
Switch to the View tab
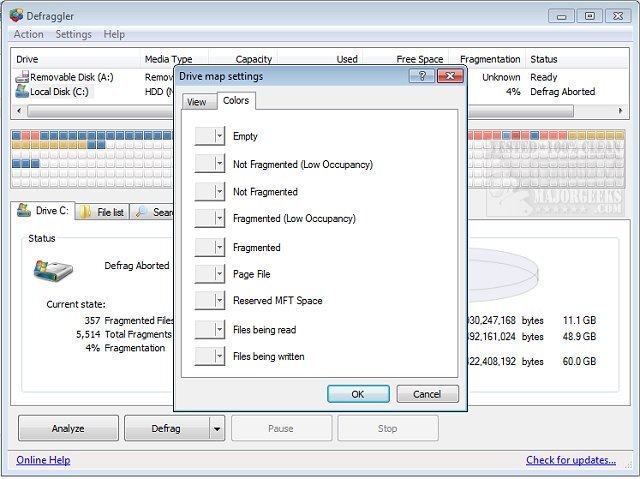coord(197,102)
